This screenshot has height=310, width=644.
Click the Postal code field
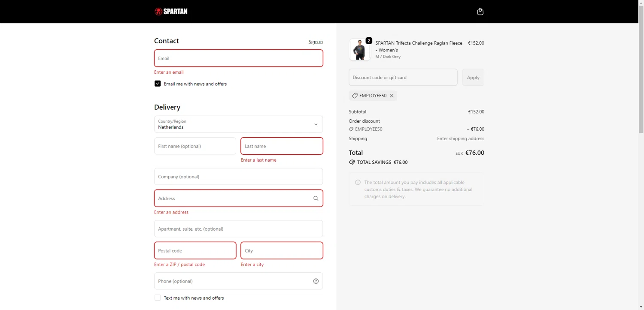[195, 251]
